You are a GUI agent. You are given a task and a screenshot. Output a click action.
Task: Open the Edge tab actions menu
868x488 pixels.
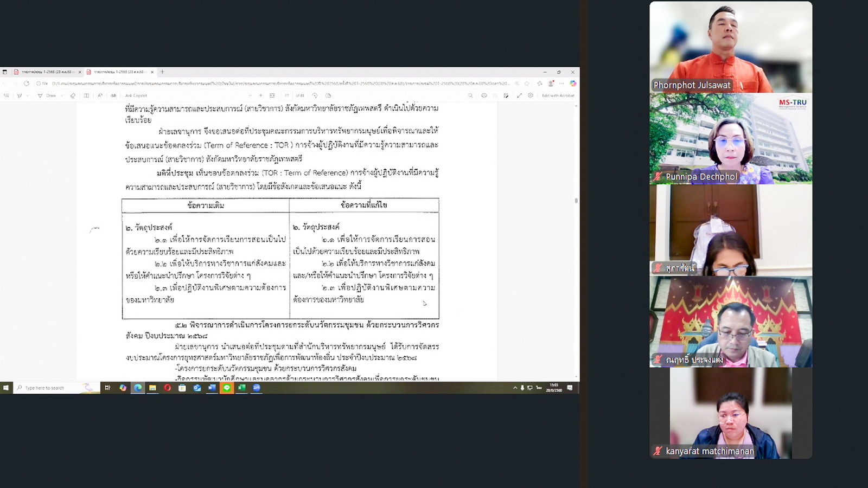tap(4, 72)
